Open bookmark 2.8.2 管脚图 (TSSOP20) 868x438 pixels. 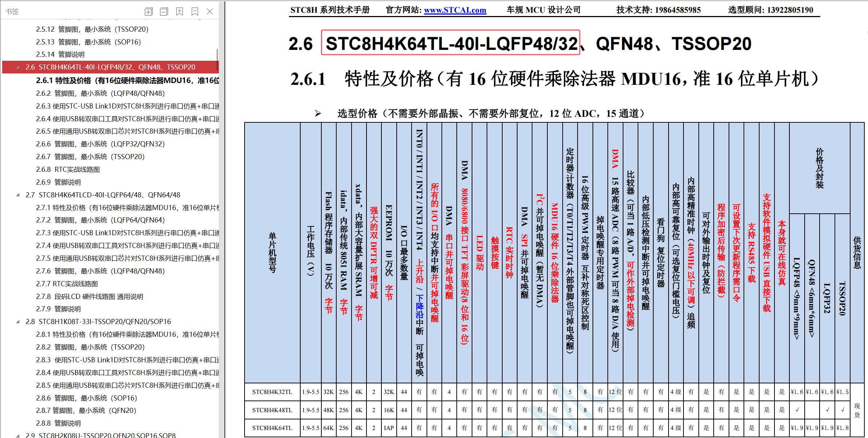point(90,347)
